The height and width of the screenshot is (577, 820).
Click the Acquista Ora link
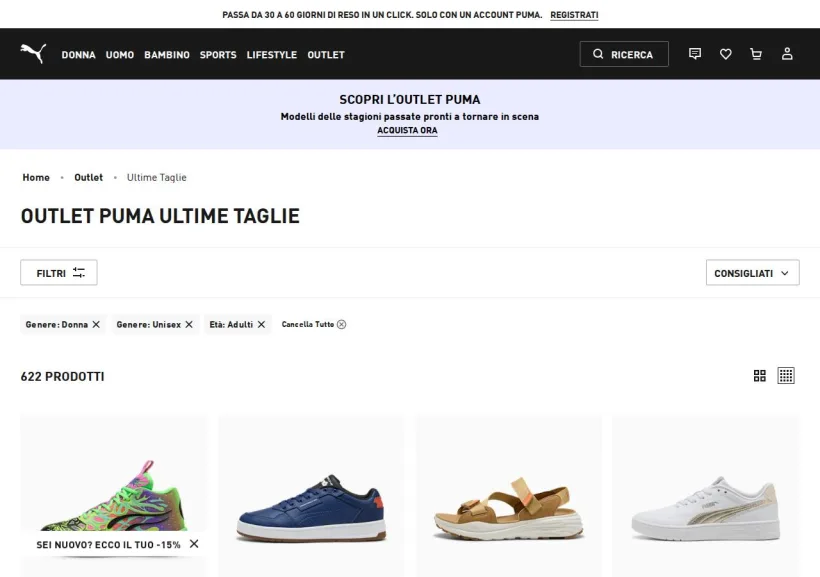(407, 130)
